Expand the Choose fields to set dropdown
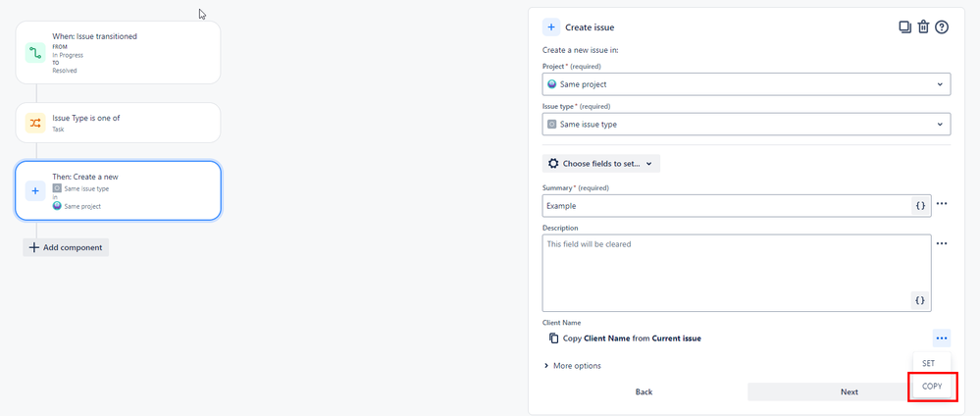This screenshot has height=416, width=980. 601,164
